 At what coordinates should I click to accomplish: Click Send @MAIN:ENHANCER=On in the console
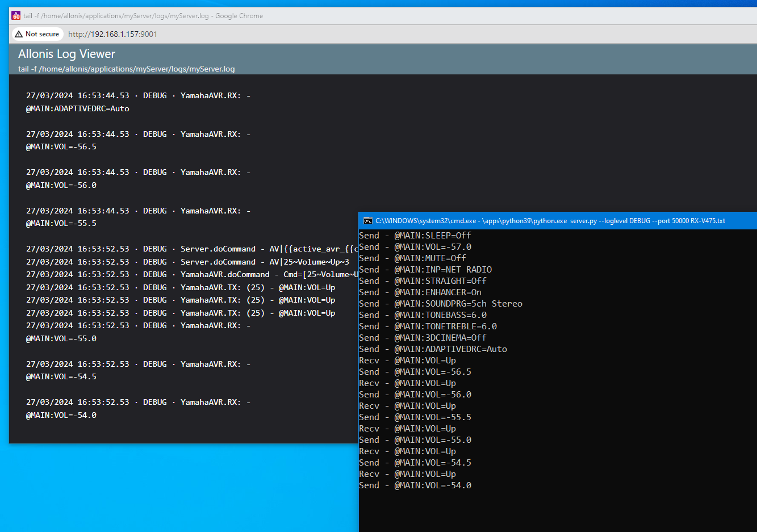coord(420,292)
